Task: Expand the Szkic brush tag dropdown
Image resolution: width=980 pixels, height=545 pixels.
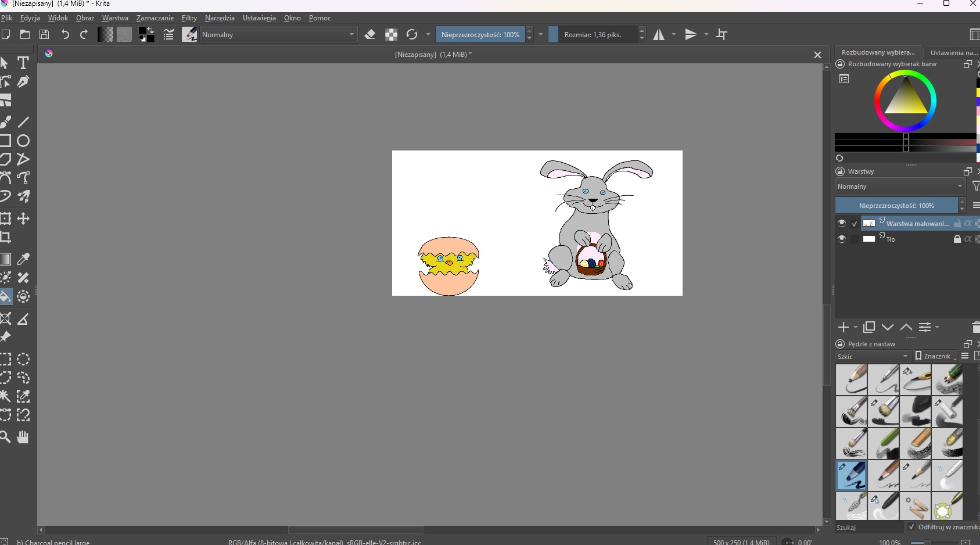Action: 873,356
